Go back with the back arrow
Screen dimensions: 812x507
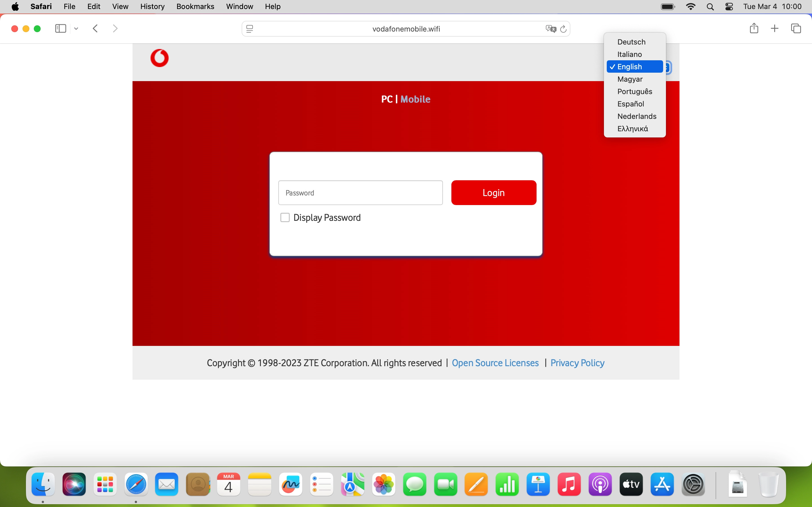[x=95, y=28]
